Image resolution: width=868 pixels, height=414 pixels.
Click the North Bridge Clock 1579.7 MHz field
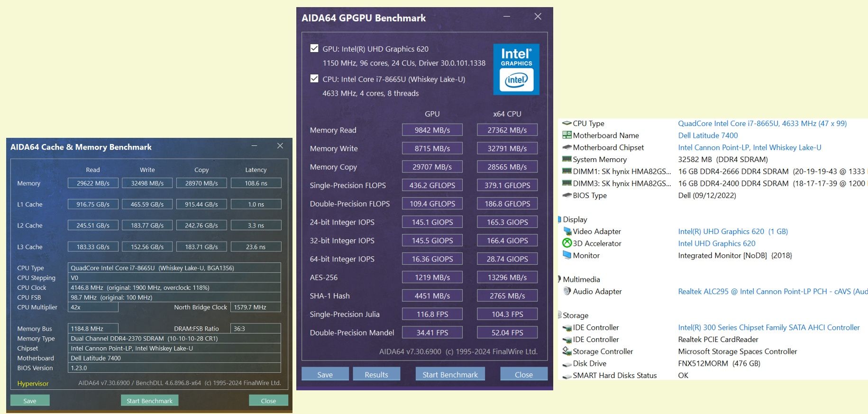click(256, 307)
